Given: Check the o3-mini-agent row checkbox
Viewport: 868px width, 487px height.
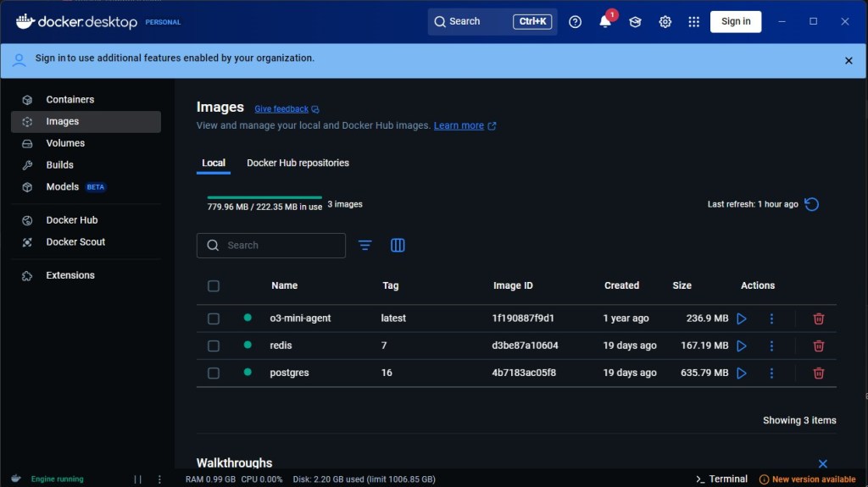Looking at the screenshot, I should coord(213,318).
